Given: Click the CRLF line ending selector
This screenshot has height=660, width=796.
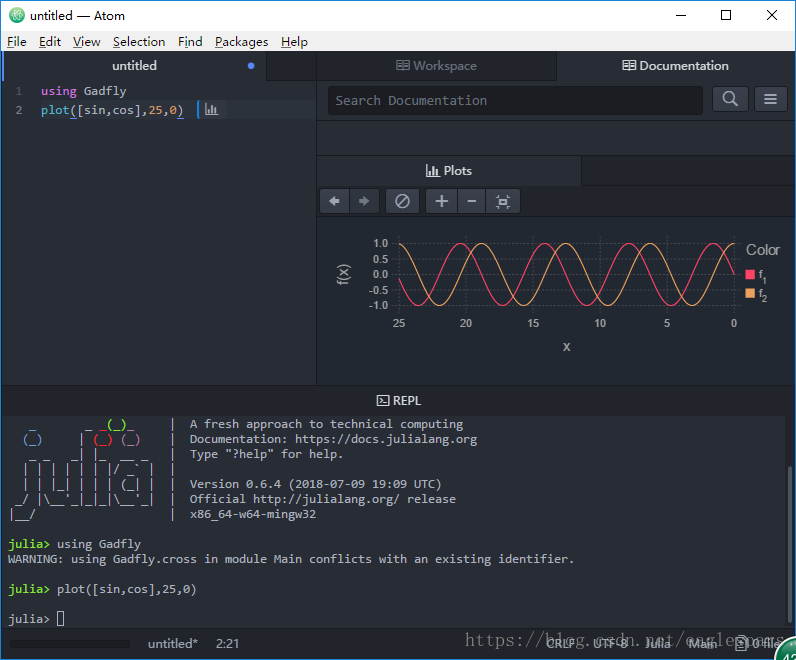Looking at the screenshot, I should click(560, 644).
